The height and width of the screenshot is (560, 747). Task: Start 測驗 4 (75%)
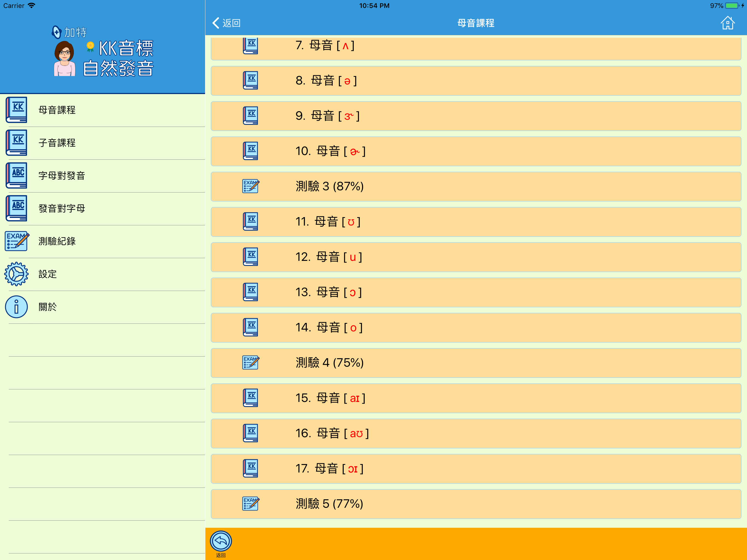(x=476, y=363)
